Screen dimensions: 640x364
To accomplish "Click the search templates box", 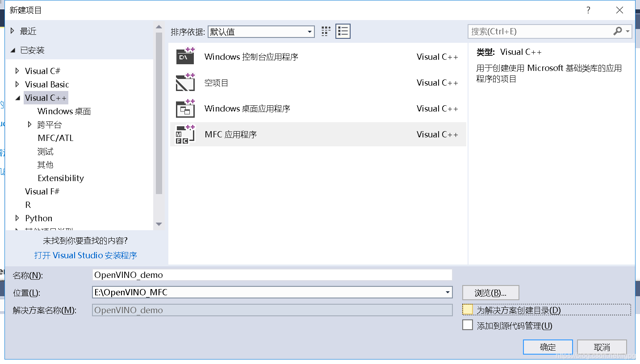I will [x=540, y=31].
